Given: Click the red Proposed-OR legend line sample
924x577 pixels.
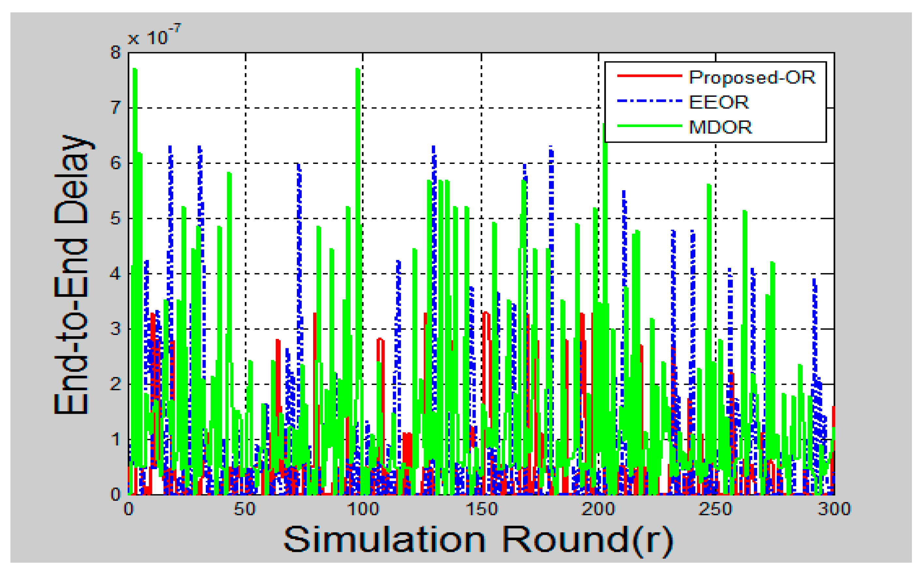Looking at the screenshot, I should [649, 76].
